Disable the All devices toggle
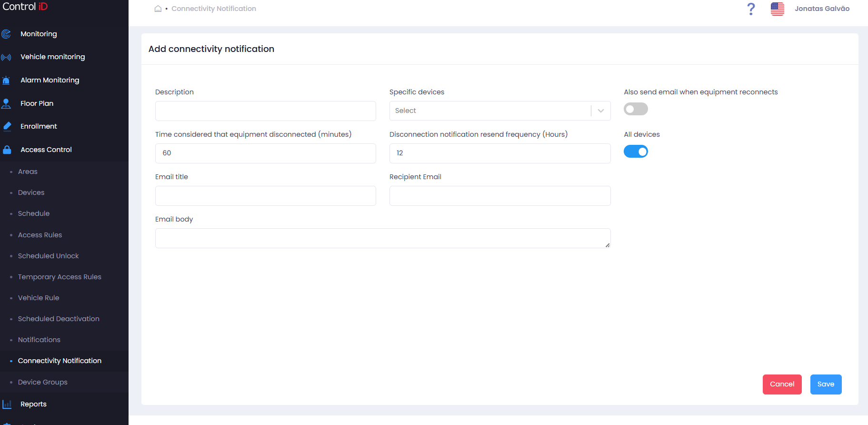This screenshot has width=868, height=425. (x=636, y=152)
